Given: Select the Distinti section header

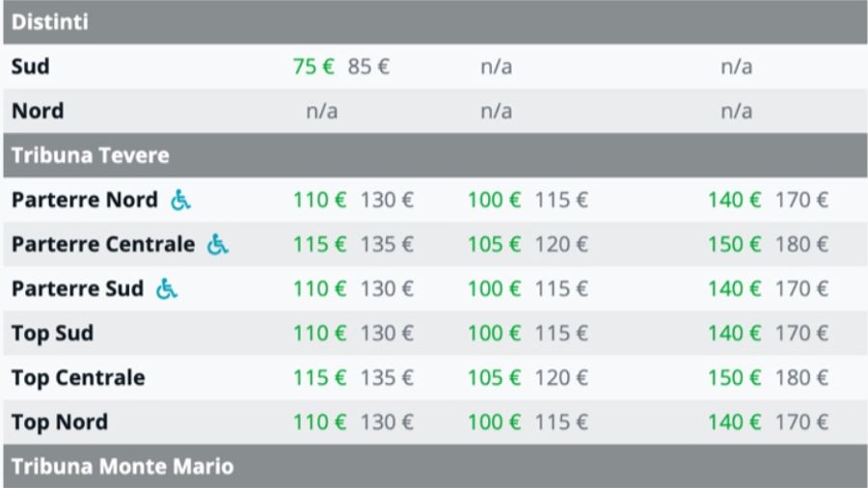Looking at the screenshot, I should 50,22.
